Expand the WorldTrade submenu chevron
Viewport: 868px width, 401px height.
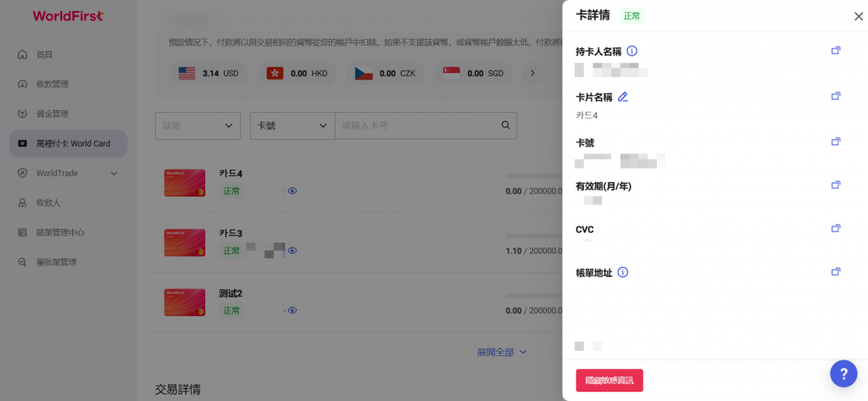pyautogui.click(x=114, y=173)
